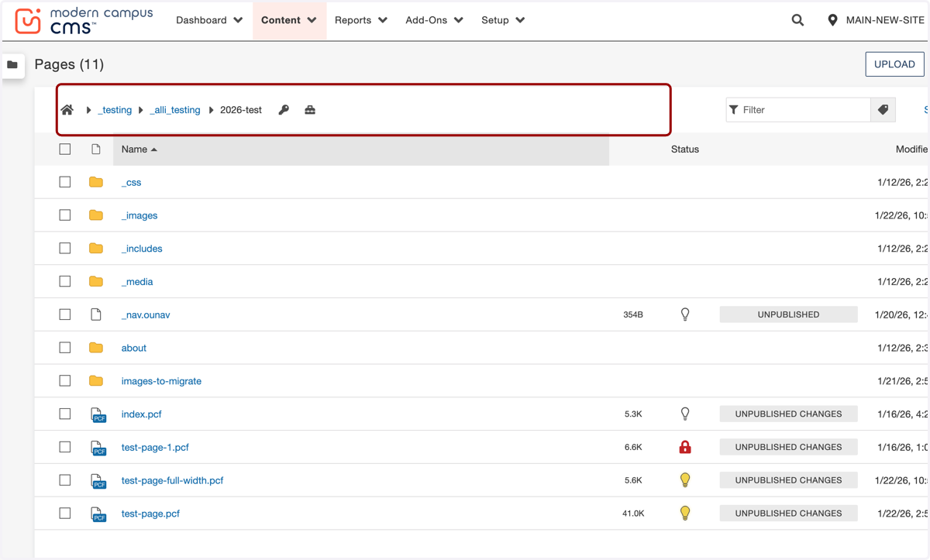
Task: Open the about folder link
Action: tap(134, 348)
